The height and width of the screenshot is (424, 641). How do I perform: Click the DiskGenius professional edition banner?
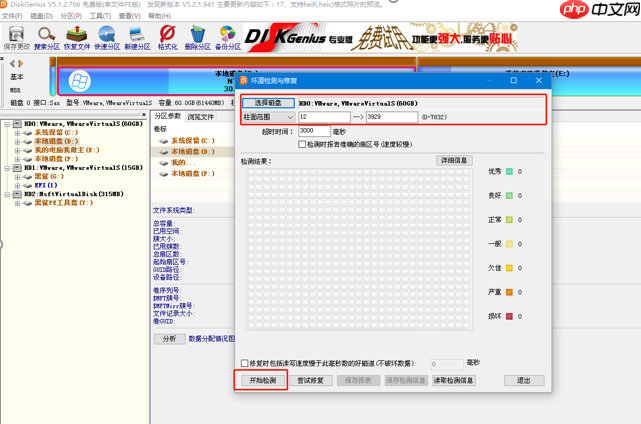tap(380, 38)
